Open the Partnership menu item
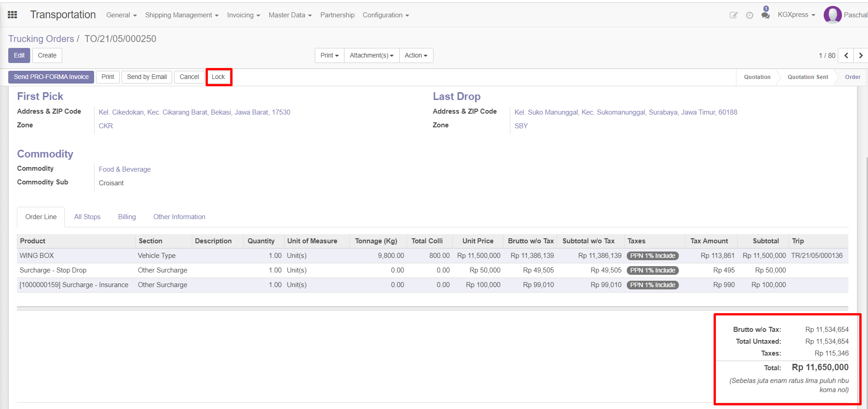Viewport: 868px width, 409px height. click(x=337, y=15)
